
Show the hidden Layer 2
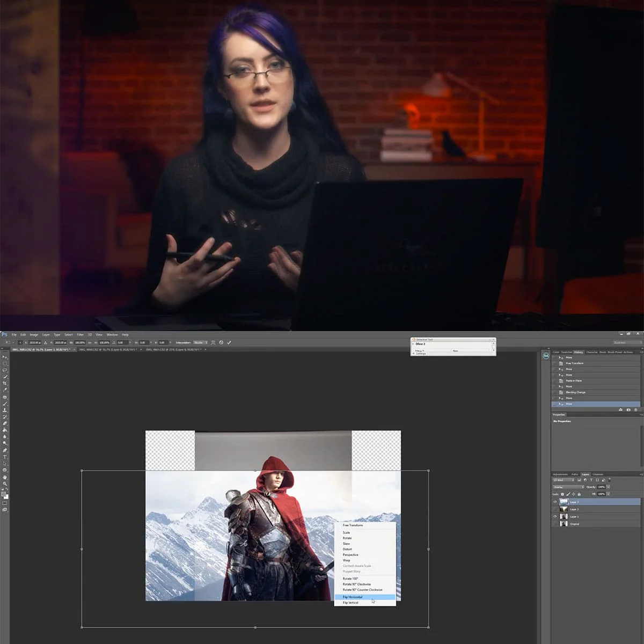pyautogui.click(x=555, y=509)
